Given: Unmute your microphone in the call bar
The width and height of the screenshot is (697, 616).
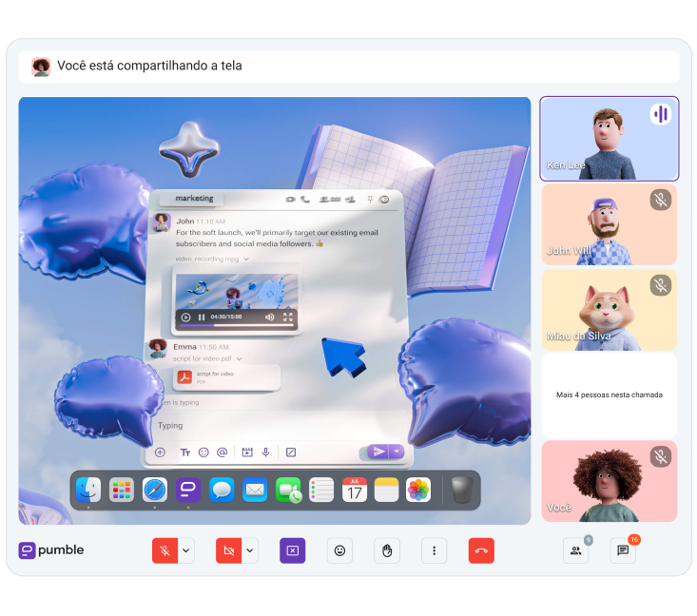Looking at the screenshot, I should click(165, 550).
